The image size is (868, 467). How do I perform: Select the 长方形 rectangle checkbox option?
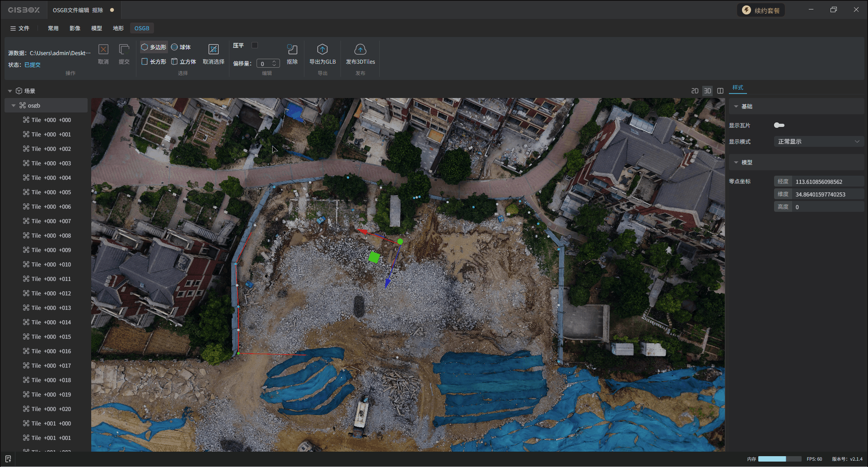145,61
